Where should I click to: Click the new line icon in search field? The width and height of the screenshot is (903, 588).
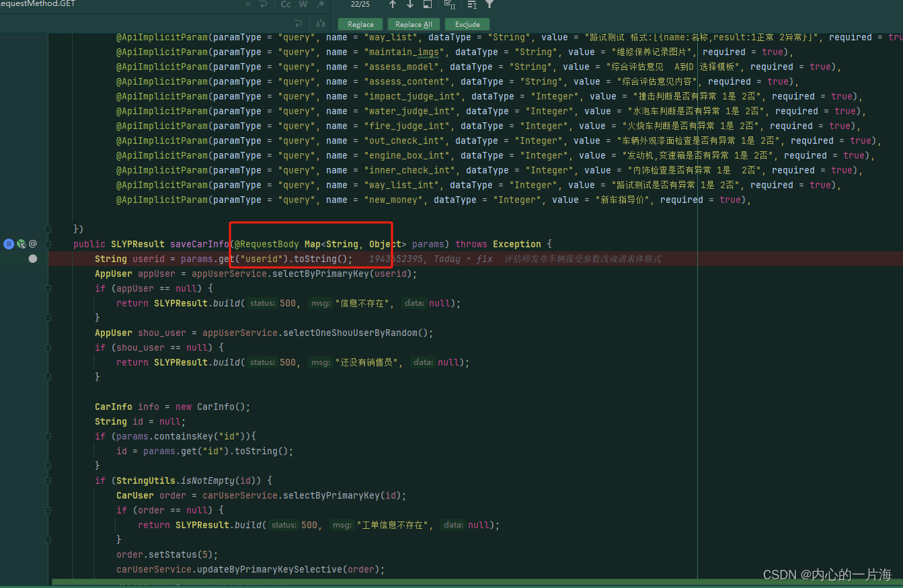[x=263, y=4]
